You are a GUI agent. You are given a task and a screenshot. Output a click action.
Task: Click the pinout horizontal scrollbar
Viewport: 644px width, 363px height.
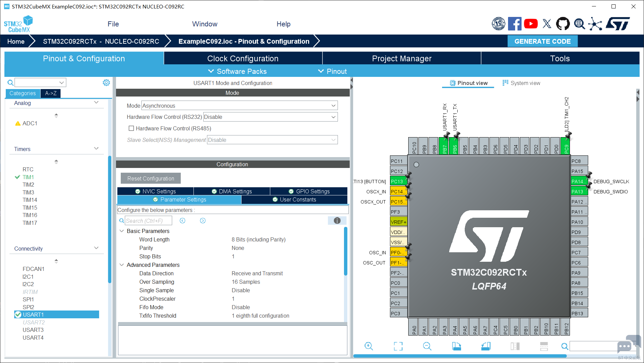460,356
